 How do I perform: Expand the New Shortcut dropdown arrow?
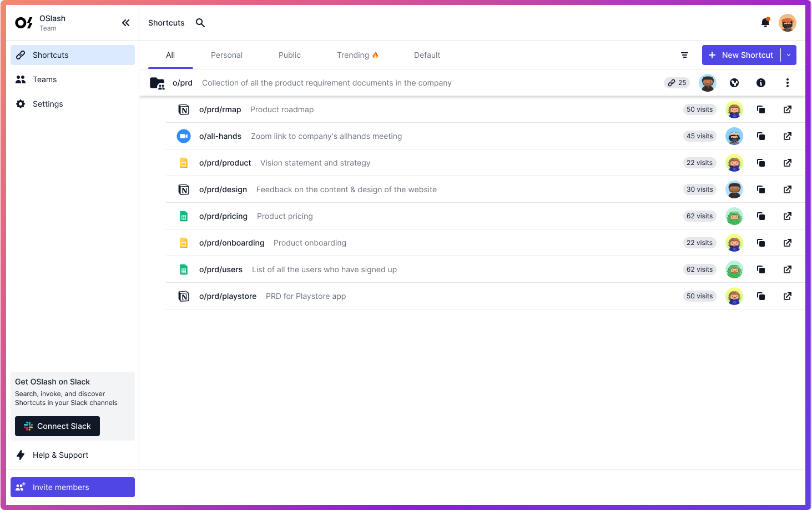pos(789,55)
